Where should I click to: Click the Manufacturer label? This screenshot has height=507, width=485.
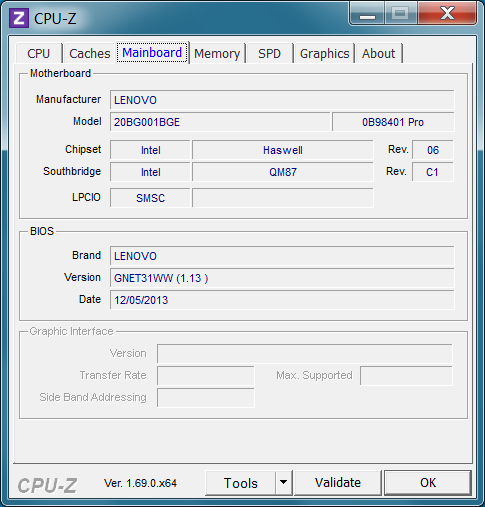click(68, 99)
